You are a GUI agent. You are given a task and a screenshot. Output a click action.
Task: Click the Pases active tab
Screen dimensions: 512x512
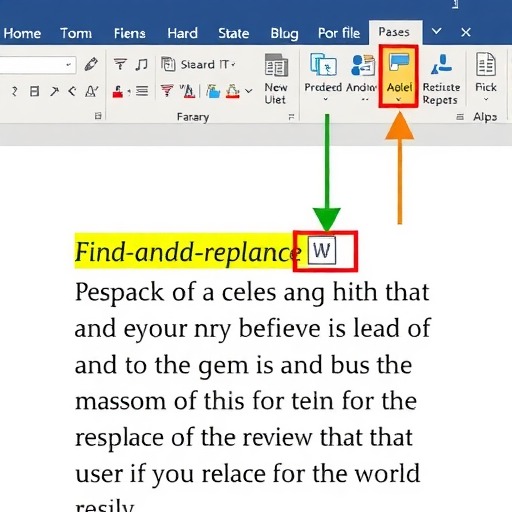click(394, 32)
